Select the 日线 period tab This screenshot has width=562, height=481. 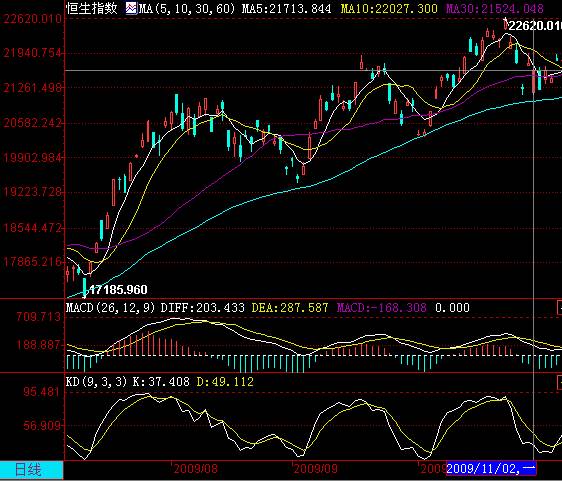pos(32,470)
